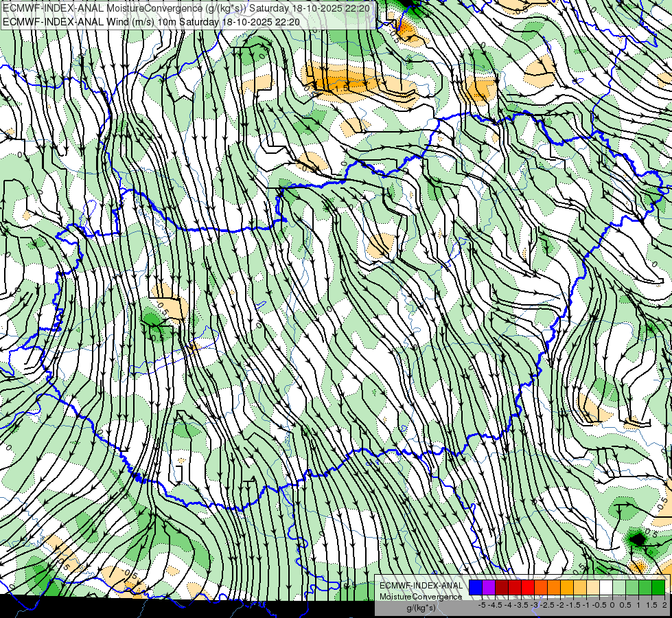672x618 pixels.
Task: Choose the amber swatch between -2 and -1.5
Action: click(567, 588)
